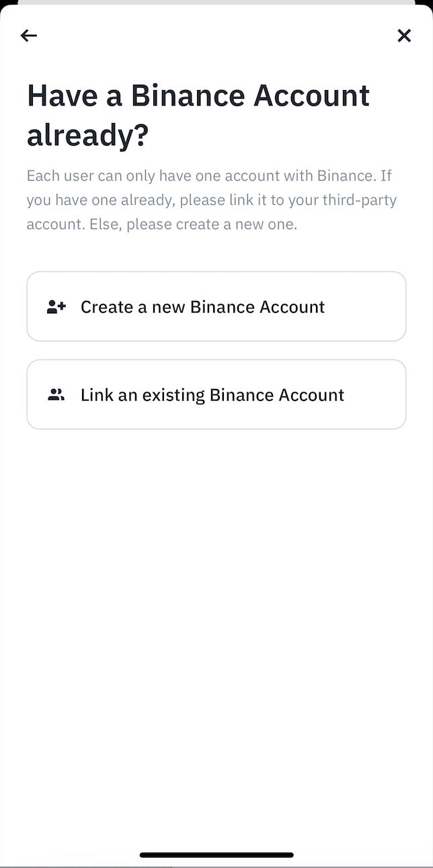Click the gray sheet handle strip at top

[x=216, y=2]
